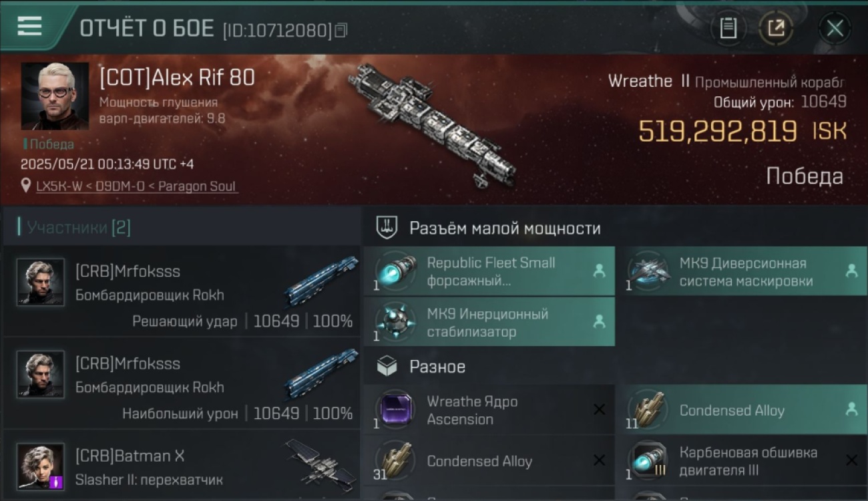Open the hamburger menu icon

pos(29,26)
